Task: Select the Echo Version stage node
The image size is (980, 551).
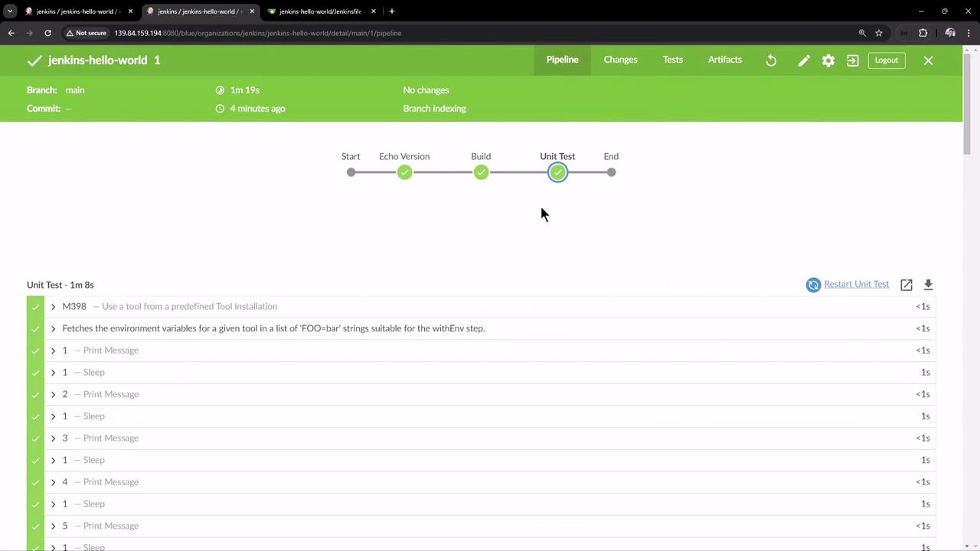Action: coord(404,172)
